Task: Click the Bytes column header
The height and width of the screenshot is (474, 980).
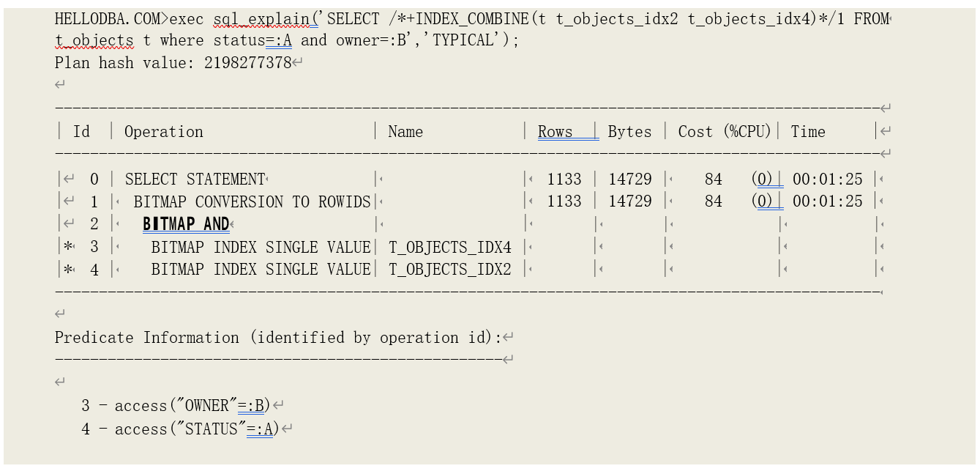Action: pos(629,132)
